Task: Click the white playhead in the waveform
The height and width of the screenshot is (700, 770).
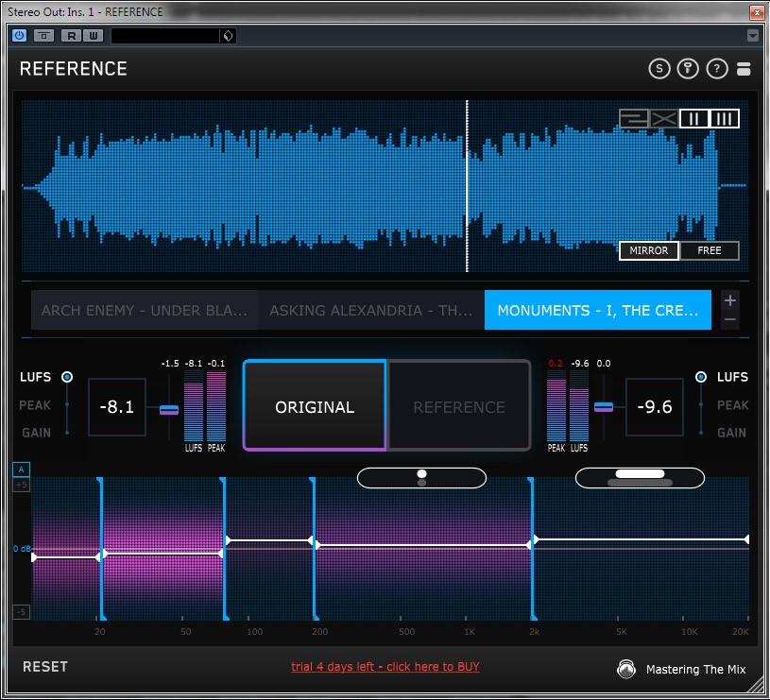Action: [467, 185]
